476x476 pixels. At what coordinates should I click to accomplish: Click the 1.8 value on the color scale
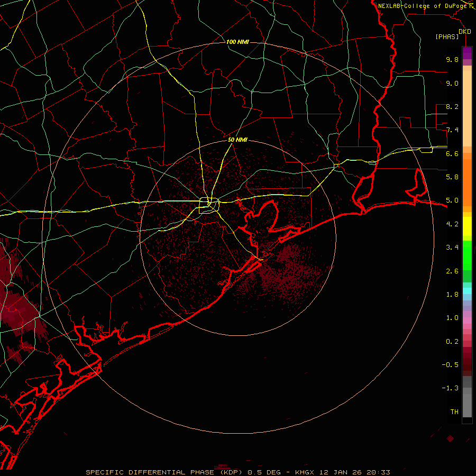pos(452,295)
